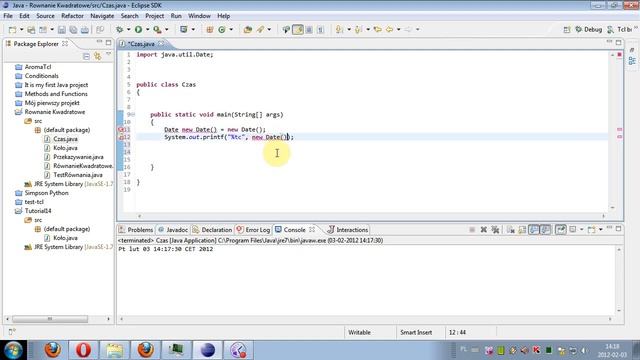
Task: Go back with the yellow arrow icon
Action: tap(389, 29)
